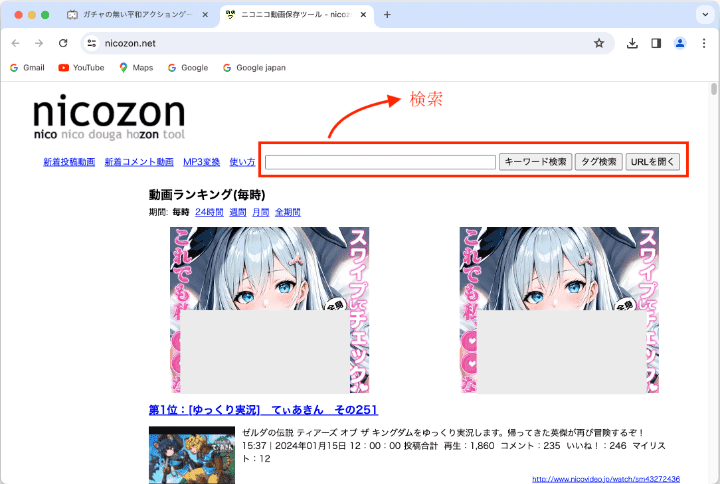Select the 24時間 ranking period
720x484 pixels.
click(209, 212)
